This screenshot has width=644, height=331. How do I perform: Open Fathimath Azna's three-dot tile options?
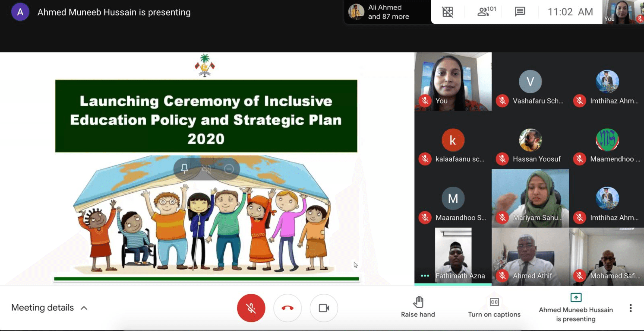[x=425, y=276]
